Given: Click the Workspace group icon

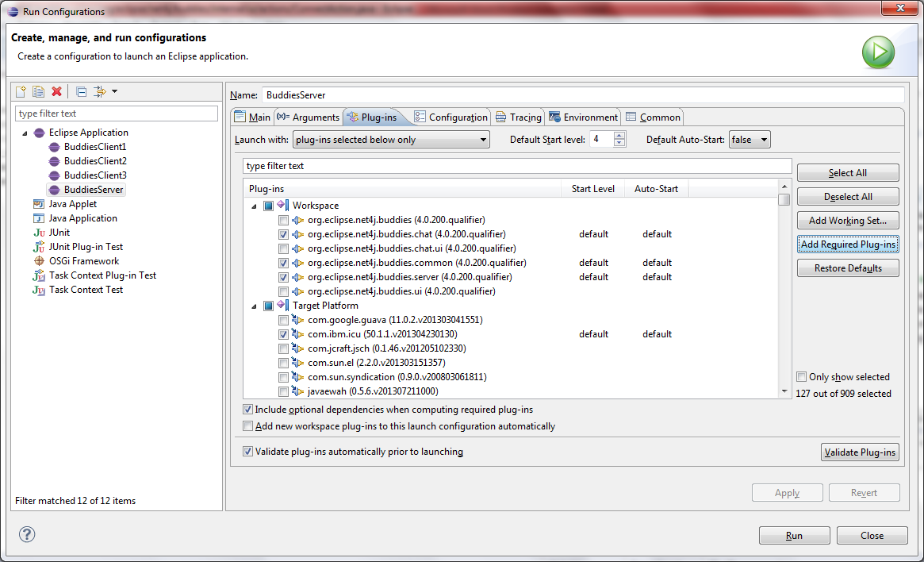Looking at the screenshot, I should (283, 206).
